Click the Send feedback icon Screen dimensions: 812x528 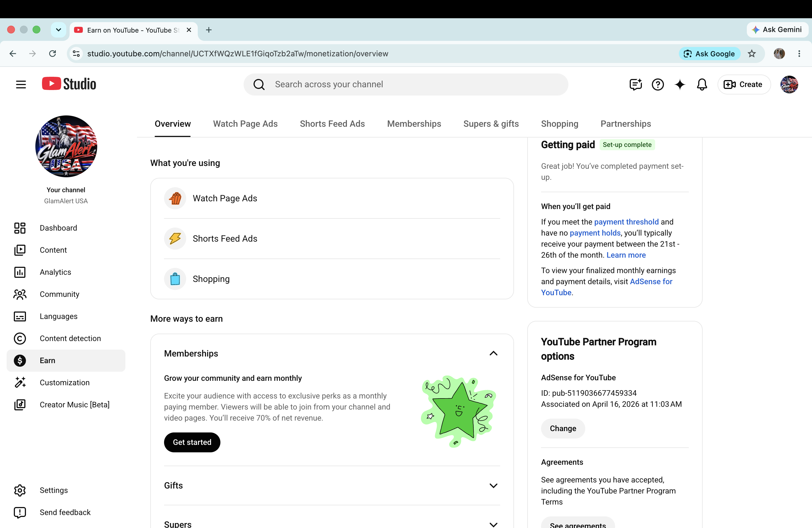point(20,512)
